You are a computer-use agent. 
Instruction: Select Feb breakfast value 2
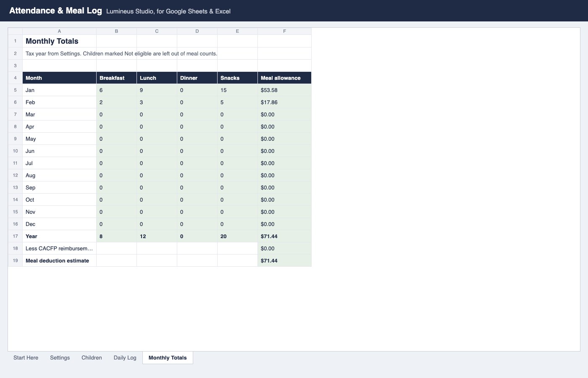pyautogui.click(x=116, y=102)
